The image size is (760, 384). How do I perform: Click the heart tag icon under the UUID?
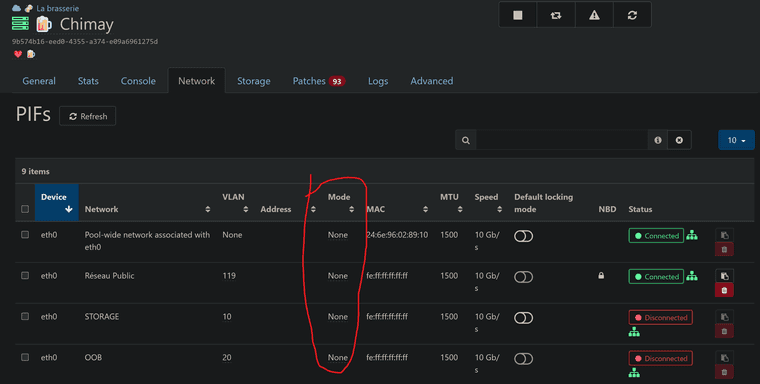point(18,54)
